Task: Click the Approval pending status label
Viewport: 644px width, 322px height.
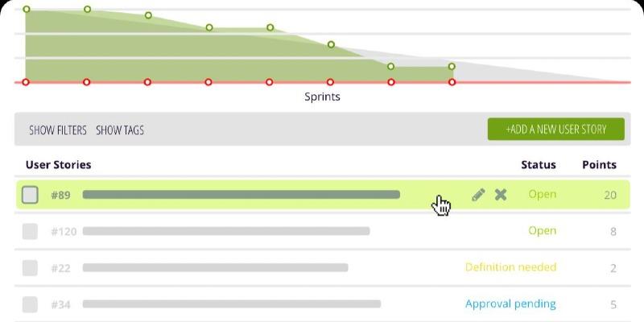Action: (510, 304)
